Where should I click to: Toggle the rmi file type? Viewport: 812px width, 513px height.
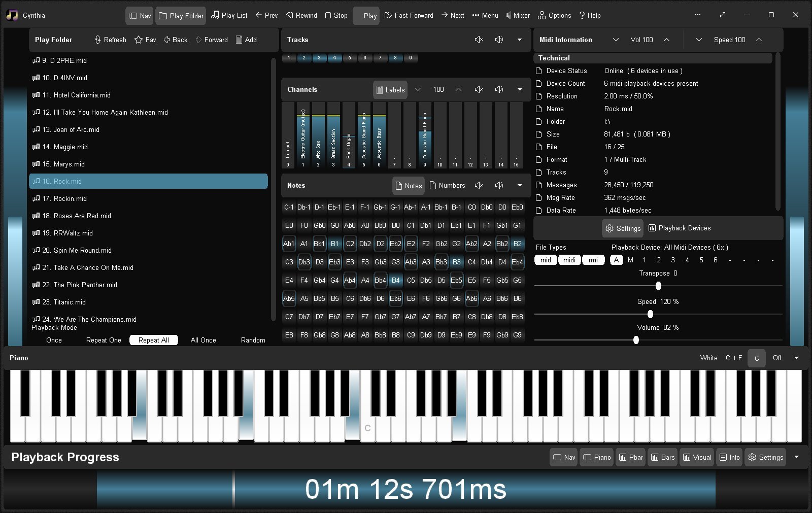tap(593, 260)
